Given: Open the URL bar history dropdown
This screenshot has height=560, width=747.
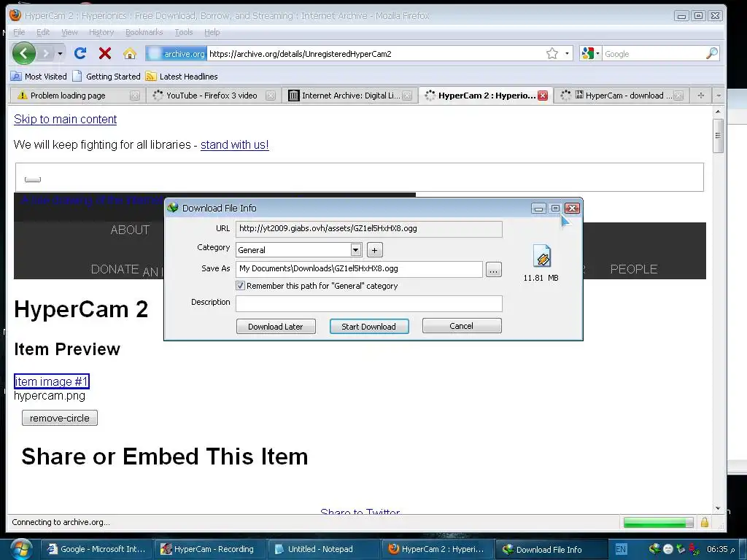Looking at the screenshot, I should coord(567,53).
